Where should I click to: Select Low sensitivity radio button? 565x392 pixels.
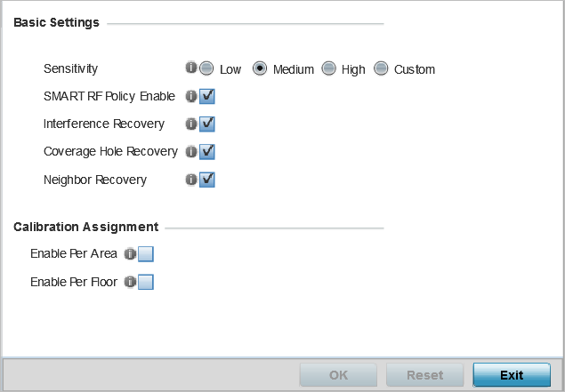206,68
